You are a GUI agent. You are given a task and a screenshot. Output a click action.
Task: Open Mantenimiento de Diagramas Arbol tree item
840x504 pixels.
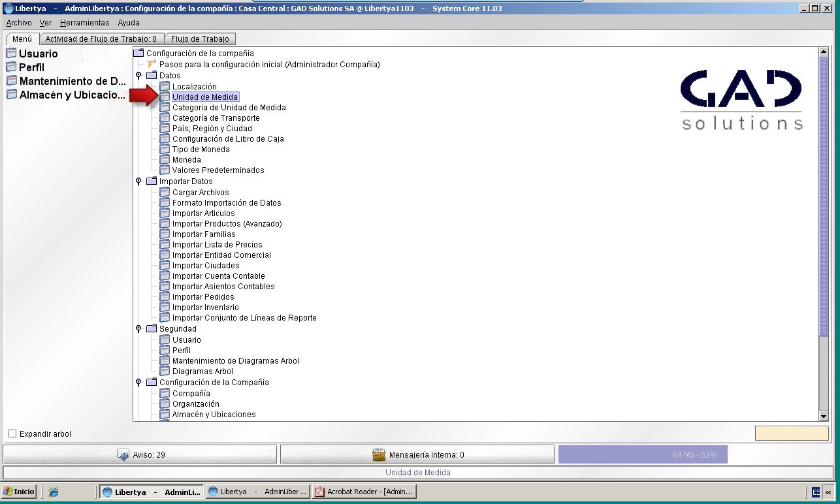(236, 360)
